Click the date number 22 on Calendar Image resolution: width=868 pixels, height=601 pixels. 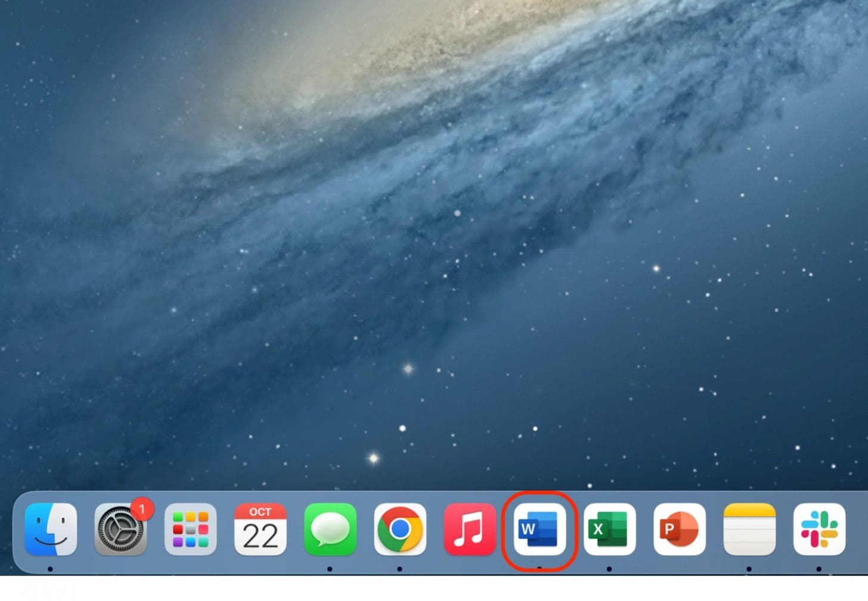coord(261,537)
